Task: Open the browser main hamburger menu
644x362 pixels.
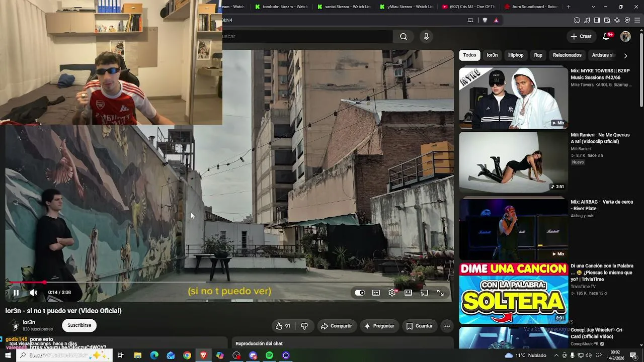Action: pos(637,20)
